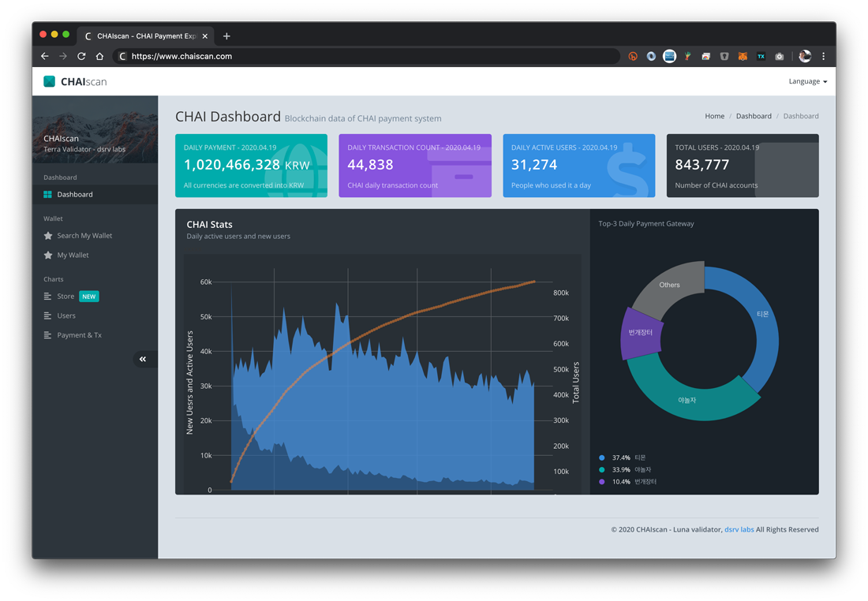Viewport: 868px width, 601px height.
Task: Click the Daily Active Users card
Action: click(579, 166)
